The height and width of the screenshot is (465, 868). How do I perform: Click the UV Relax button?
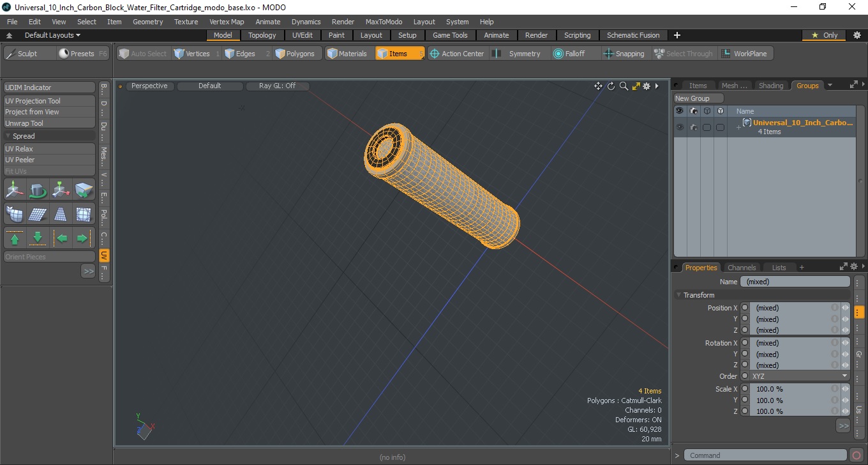click(49, 149)
